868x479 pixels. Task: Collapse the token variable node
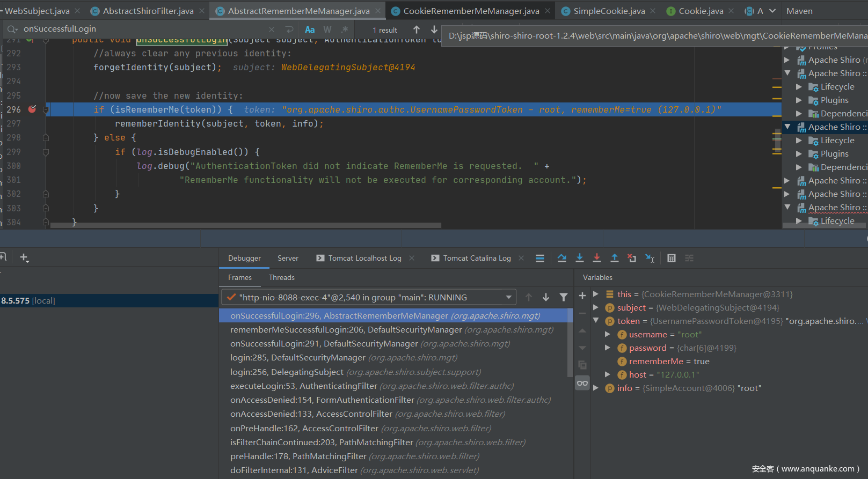pos(596,321)
